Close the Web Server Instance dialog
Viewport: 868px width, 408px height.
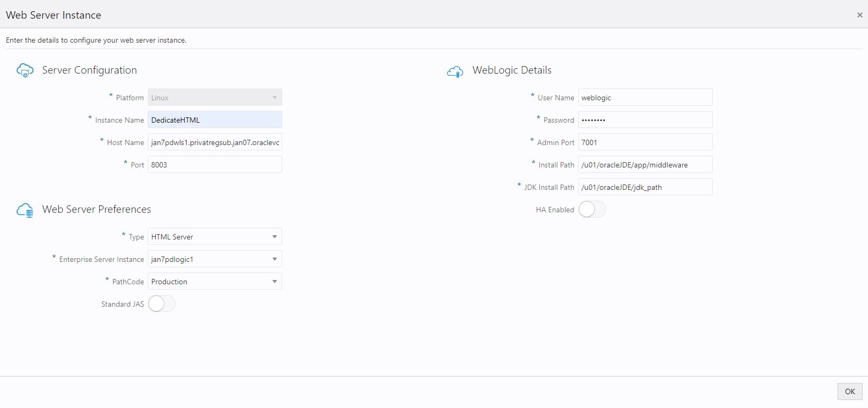pyautogui.click(x=859, y=15)
